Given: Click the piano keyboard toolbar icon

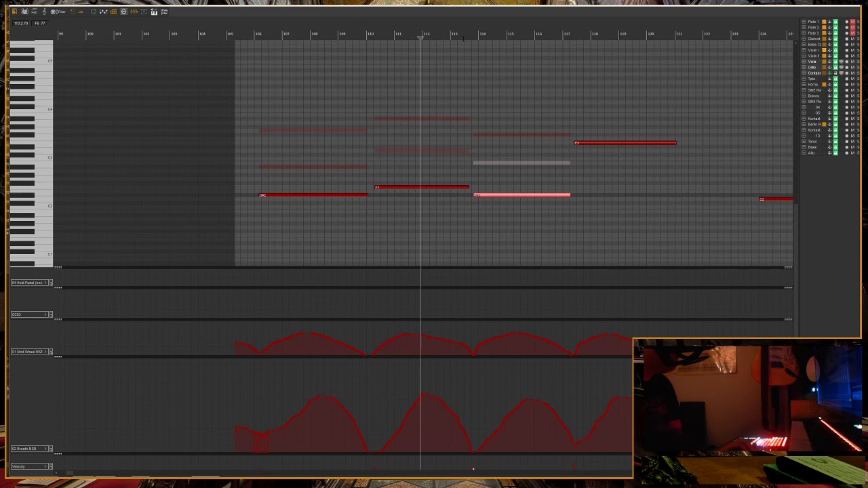Looking at the screenshot, I should point(154,12).
